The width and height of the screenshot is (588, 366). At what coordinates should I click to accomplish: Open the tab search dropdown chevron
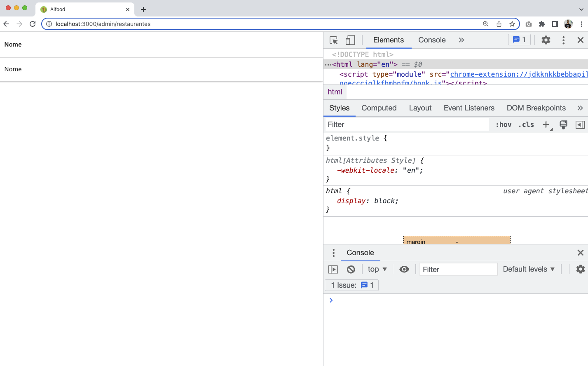[x=581, y=9]
